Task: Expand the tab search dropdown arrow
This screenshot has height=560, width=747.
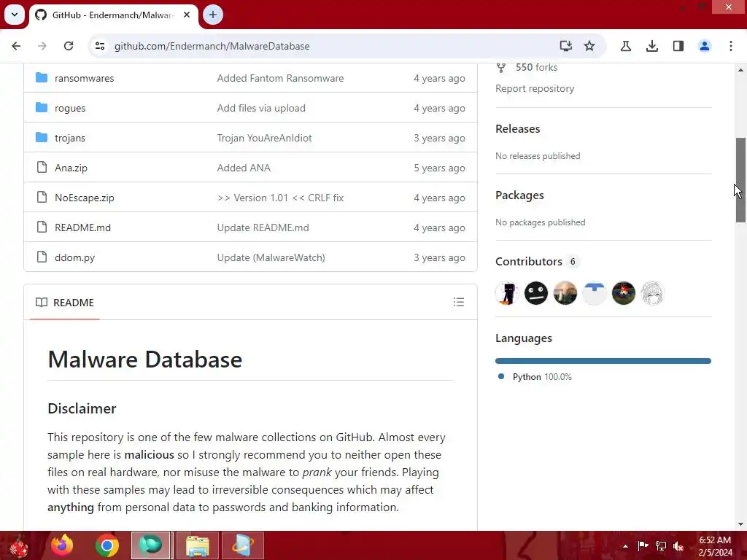Action: tap(15, 15)
